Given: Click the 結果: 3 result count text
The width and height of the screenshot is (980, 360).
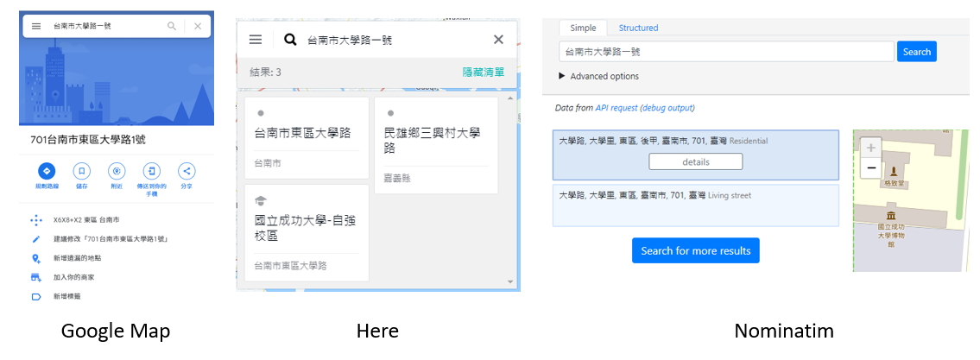Looking at the screenshot, I should click(x=265, y=72).
